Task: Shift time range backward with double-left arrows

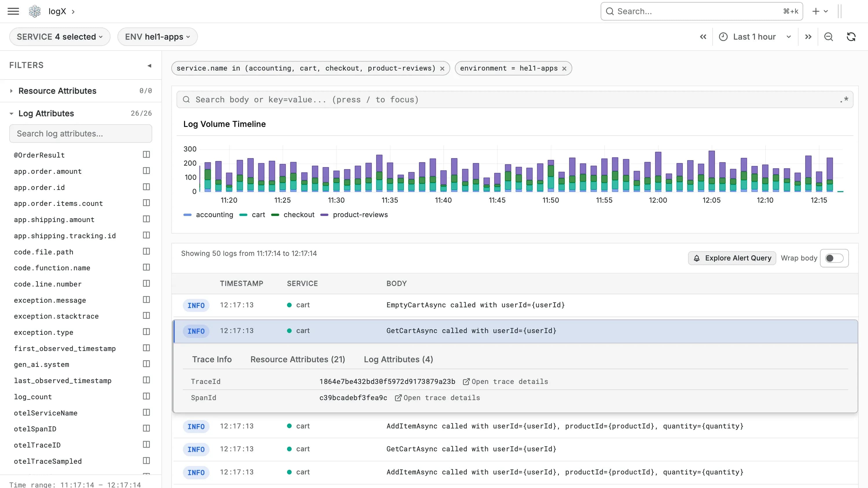Action: pos(703,37)
